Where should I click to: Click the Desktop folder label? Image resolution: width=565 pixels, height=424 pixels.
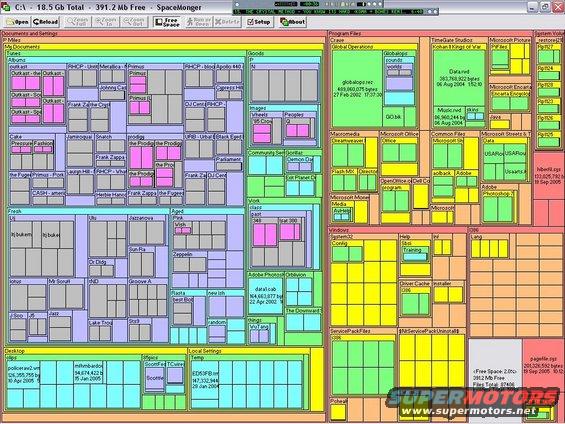pos(15,351)
